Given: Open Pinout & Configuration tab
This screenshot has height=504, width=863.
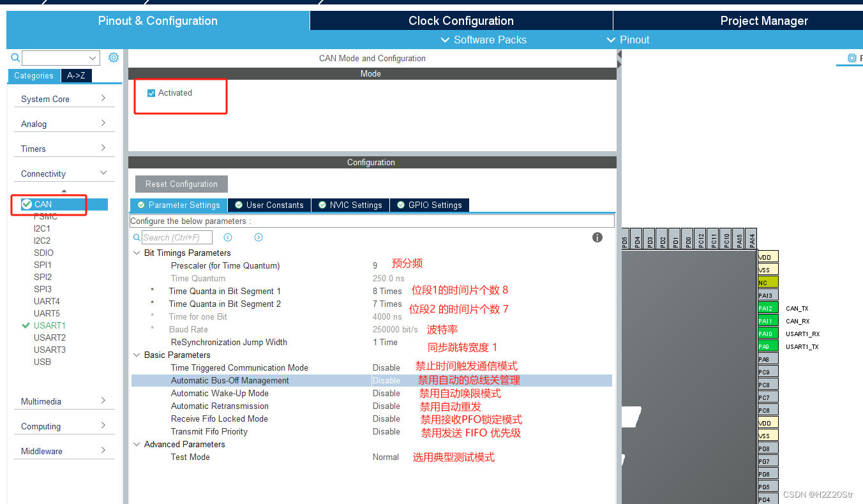Looking at the screenshot, I should [158, 20].
